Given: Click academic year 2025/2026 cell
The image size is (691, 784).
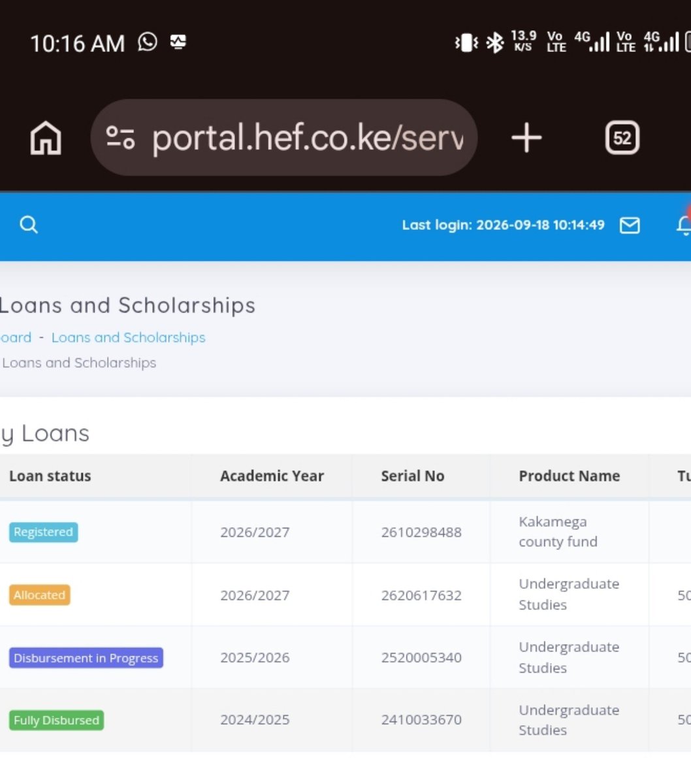Looking at the screenshot, I should coord(255,658).
